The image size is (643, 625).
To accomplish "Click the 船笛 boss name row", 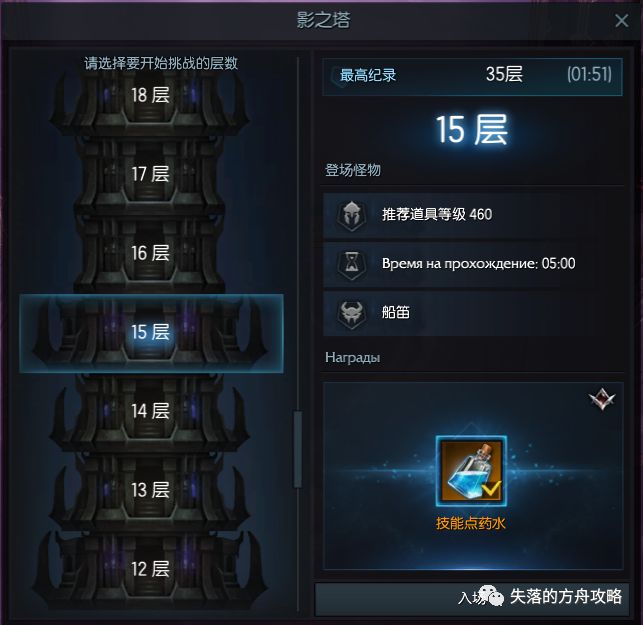I will pyautogui.click(x=473, y=314).
